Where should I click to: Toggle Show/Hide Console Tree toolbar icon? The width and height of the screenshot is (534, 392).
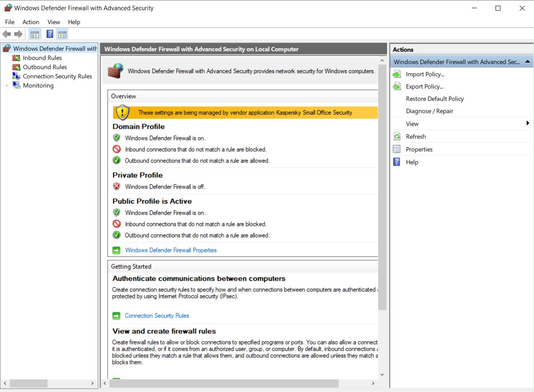tap(35, 34)
